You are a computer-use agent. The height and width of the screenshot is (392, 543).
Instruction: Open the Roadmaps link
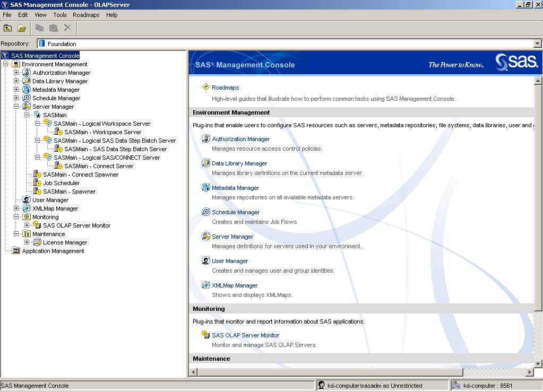click(226, 88)
